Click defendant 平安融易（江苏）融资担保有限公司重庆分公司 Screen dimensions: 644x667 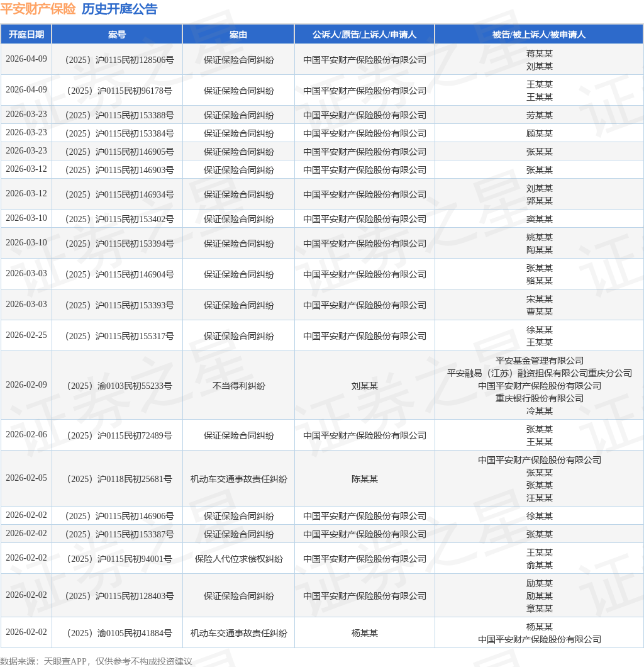(540, 373)
